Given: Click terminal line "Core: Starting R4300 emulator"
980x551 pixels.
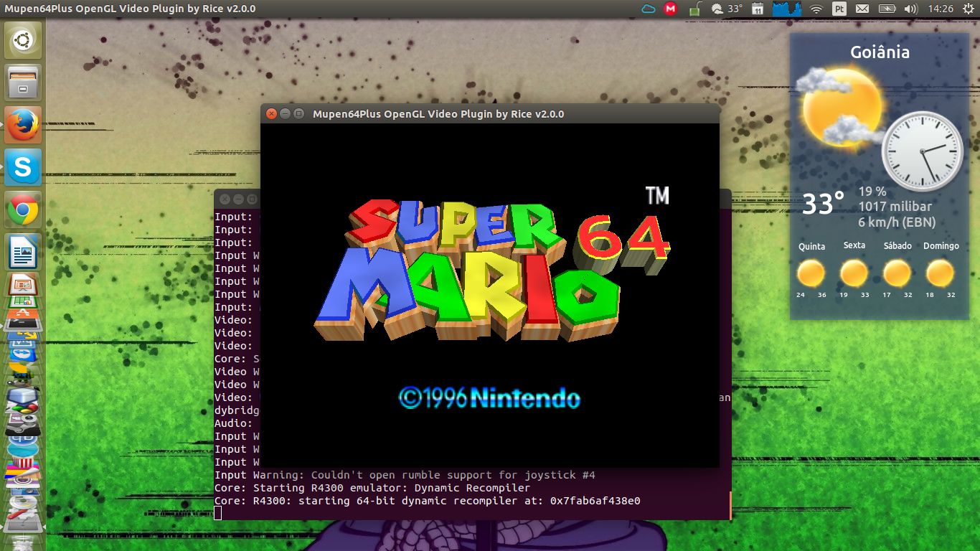Looking at the screenshot, I should tap(372, 488).
